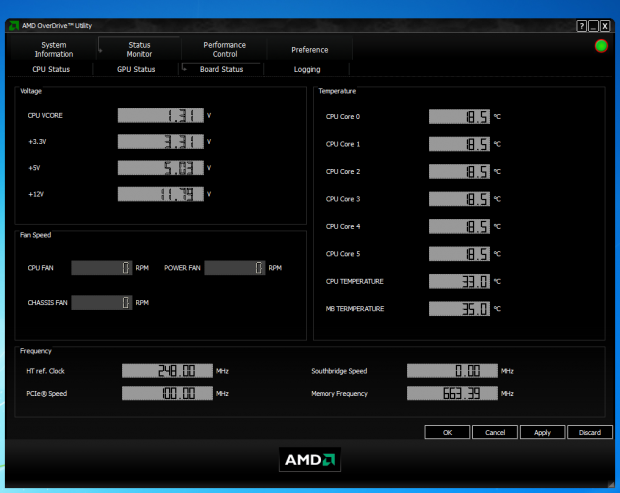Click the MB TEMPERATURE 35.0 display
The height and width of the screenshot is (493, 620).
pyautogui.click(x=459, y=309)
